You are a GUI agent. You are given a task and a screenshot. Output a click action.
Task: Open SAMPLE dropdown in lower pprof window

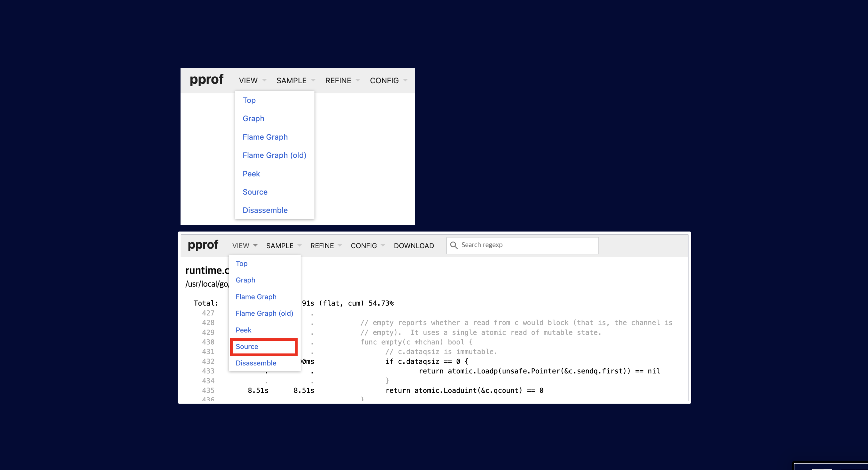coord(284,246)
